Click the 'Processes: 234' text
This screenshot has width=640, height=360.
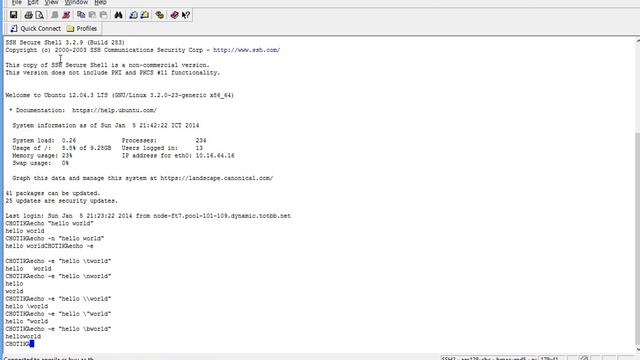[164, 140]
